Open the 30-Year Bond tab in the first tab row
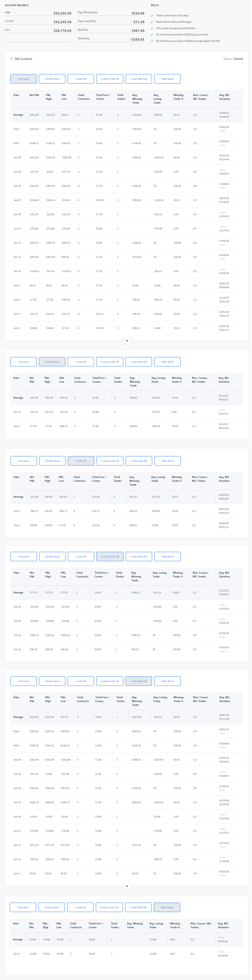This screenshot has width=252, height=980. pos(52,79)
